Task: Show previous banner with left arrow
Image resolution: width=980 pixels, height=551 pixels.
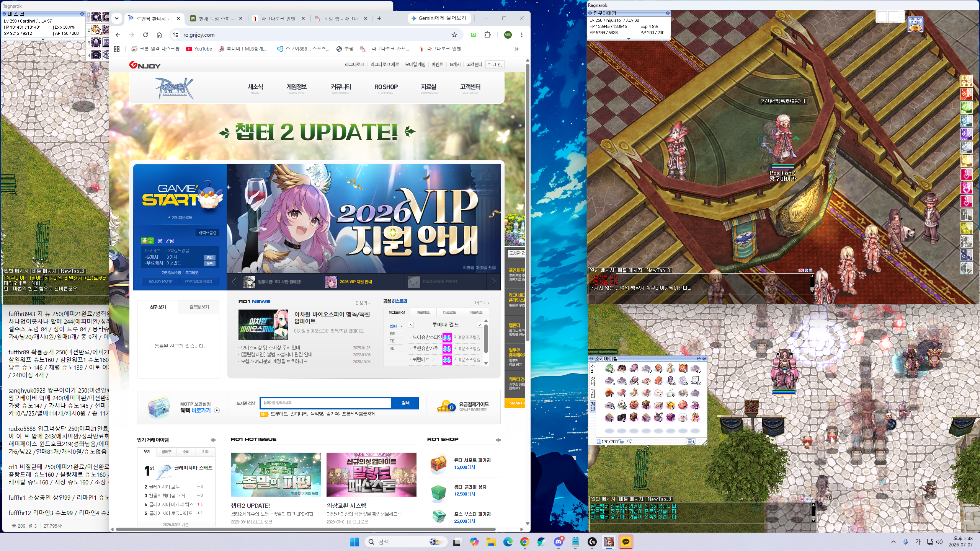Action: [234, 282]
